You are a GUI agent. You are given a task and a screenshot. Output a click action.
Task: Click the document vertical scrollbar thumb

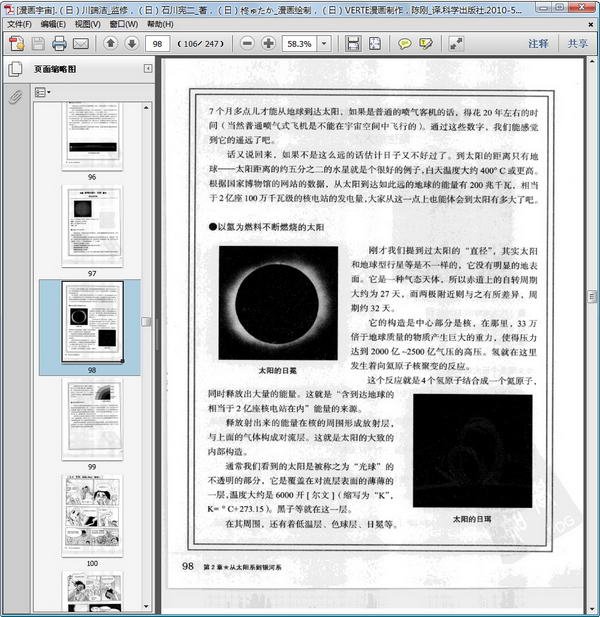click(x=591, y=296)
